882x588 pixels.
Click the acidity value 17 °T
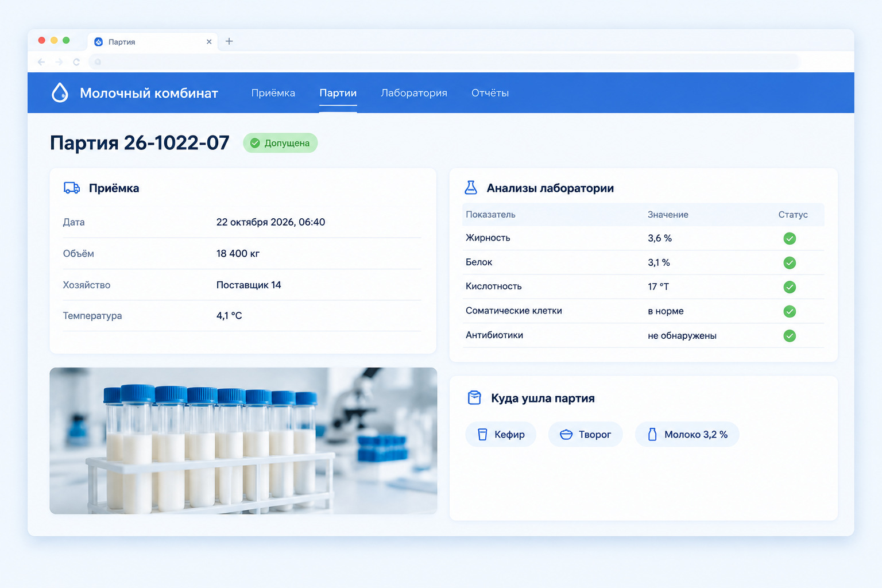tap(658, 287)
